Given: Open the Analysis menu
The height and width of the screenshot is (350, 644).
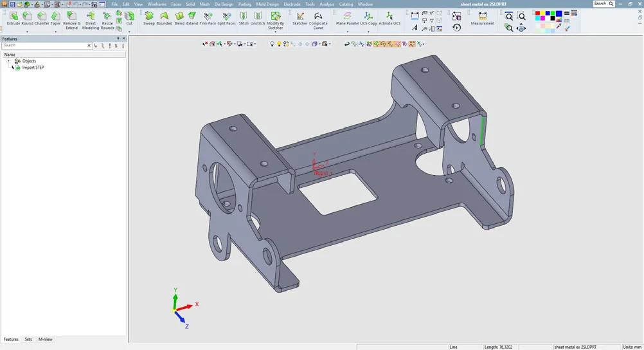Looking at the screenshot, I should (x=327, y=4).
